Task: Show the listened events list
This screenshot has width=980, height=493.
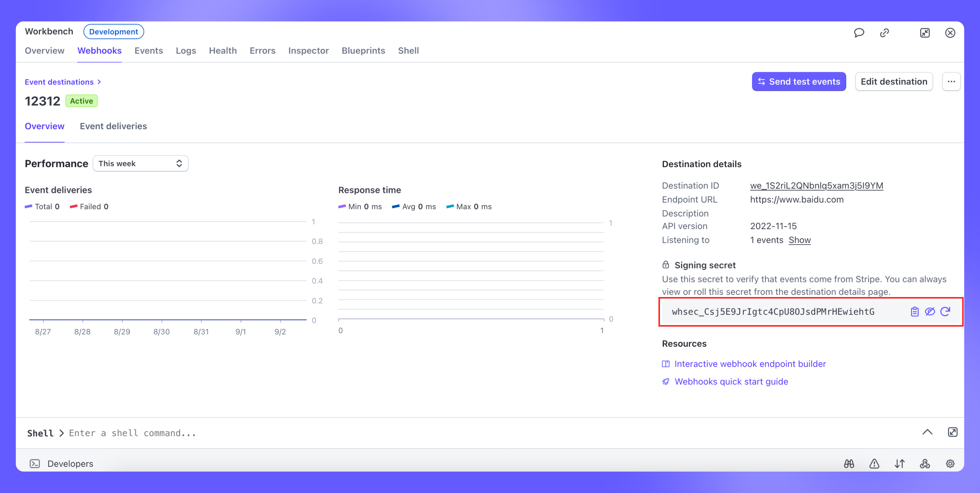Action: 799,240
